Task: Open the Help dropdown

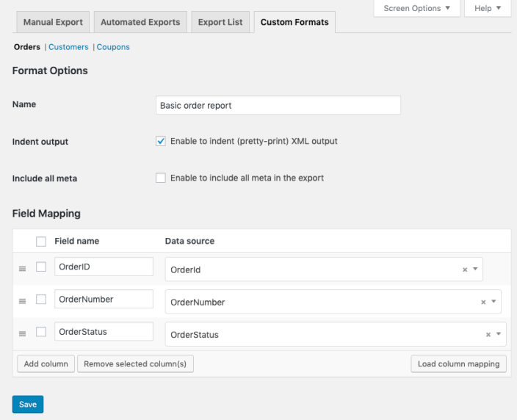Action: tap(488, 8)
